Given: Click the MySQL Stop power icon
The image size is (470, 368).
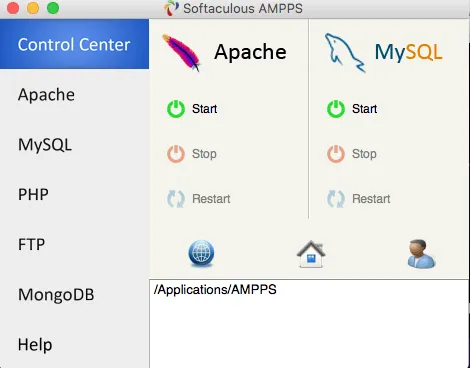Looking at the screenshot, I should (x=336, y=154).
